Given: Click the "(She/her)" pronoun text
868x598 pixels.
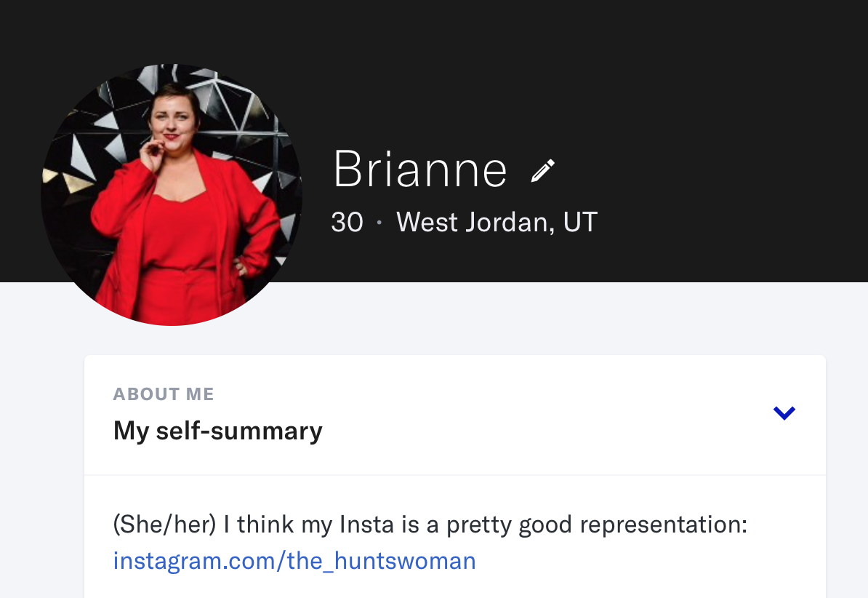Looking at the screenshot, I should [165, 525].
